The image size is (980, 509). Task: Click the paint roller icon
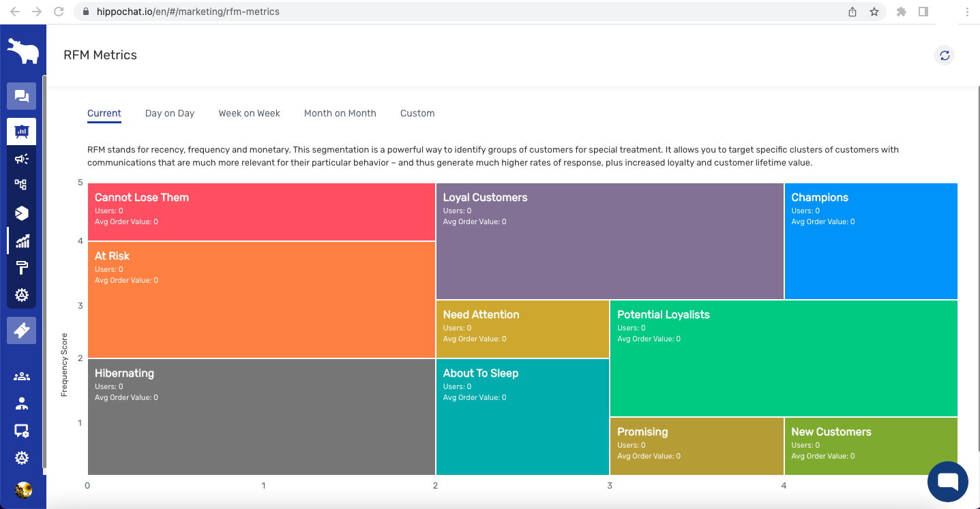point(22,268)
